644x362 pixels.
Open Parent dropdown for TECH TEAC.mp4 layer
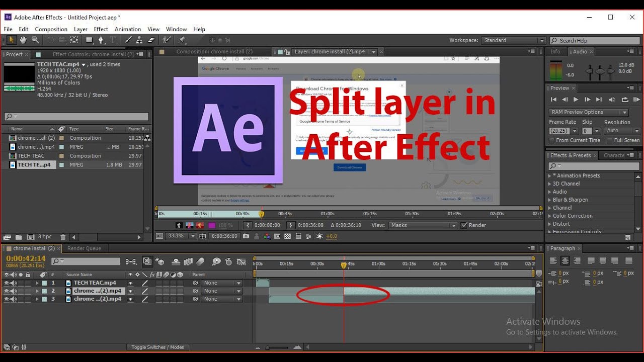[222, 283]
